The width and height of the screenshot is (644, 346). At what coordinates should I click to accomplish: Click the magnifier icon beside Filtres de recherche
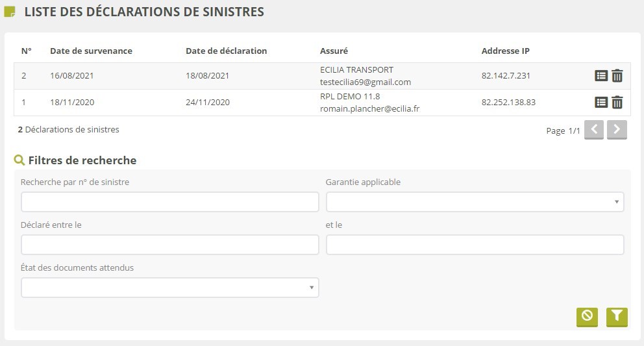(19, 160)
